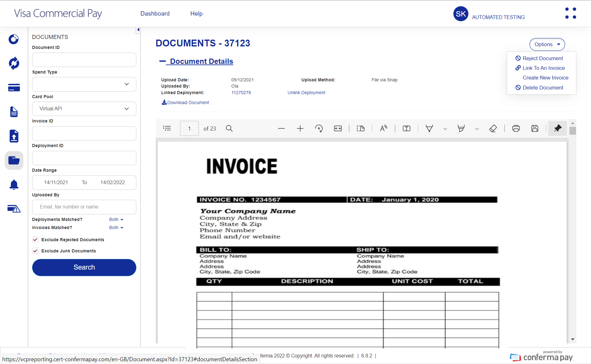Rotate the PDF page

point(319,128)
